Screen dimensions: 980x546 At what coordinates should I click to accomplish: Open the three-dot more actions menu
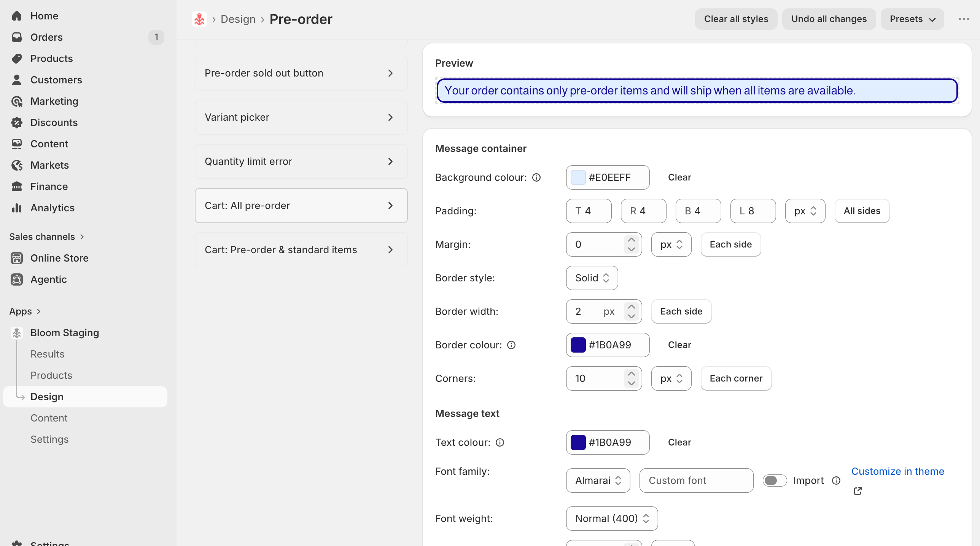(x=964, y=19)
